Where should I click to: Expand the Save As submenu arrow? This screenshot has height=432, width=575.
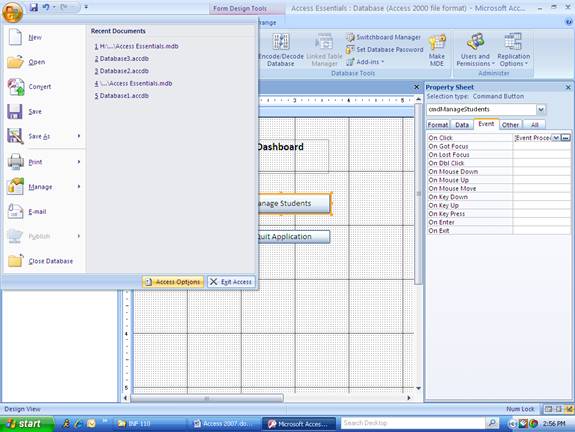pos(79,136)
